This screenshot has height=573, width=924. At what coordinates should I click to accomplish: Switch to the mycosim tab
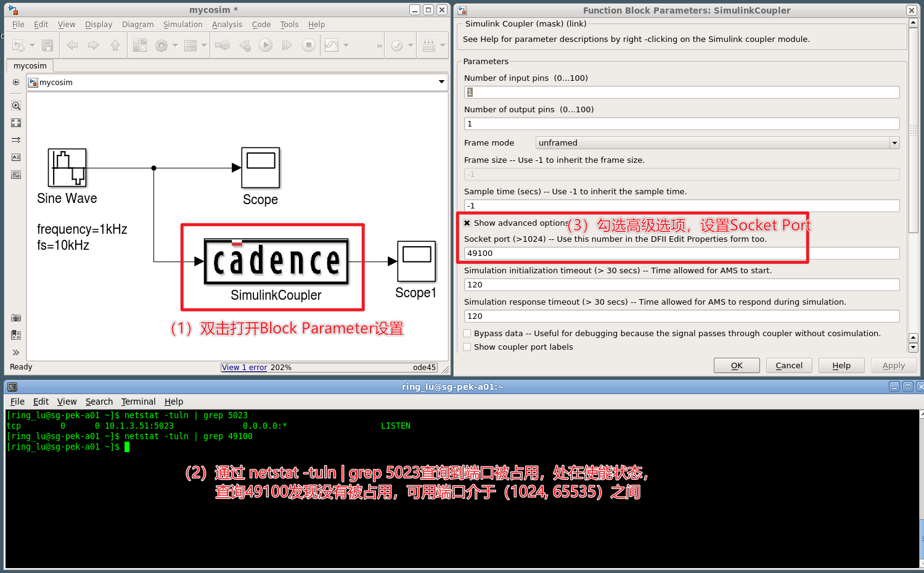pos(30,65)
